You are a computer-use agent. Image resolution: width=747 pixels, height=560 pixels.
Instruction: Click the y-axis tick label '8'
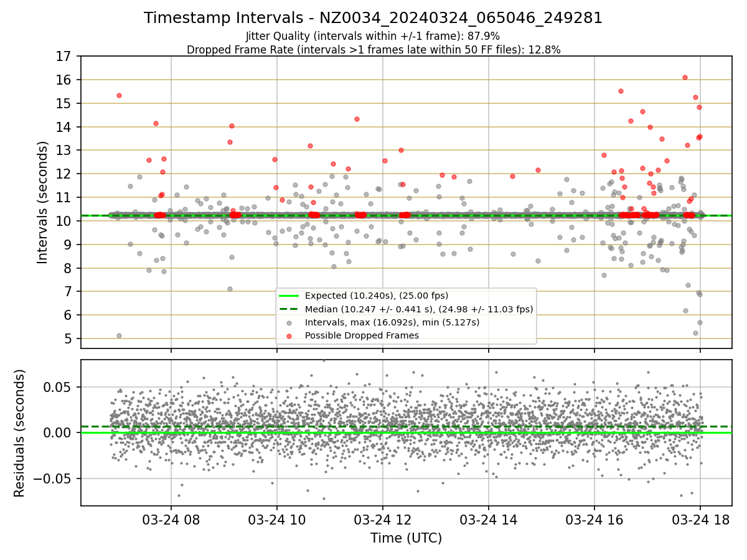click(68, 268)
